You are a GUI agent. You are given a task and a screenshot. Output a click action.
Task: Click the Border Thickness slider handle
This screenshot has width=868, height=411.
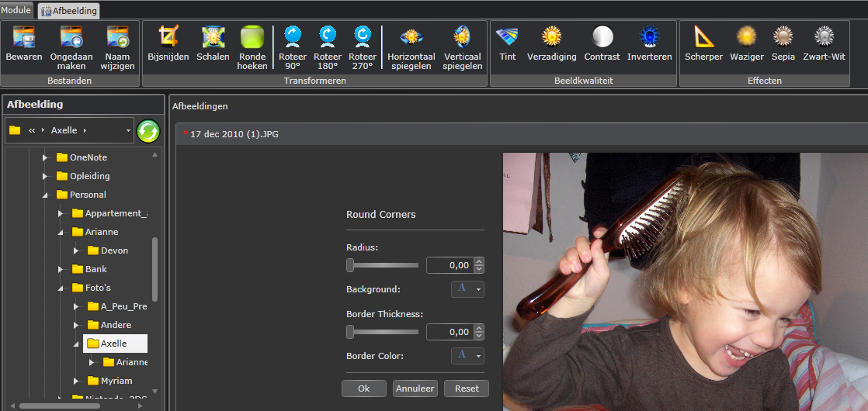coord(350,332)
